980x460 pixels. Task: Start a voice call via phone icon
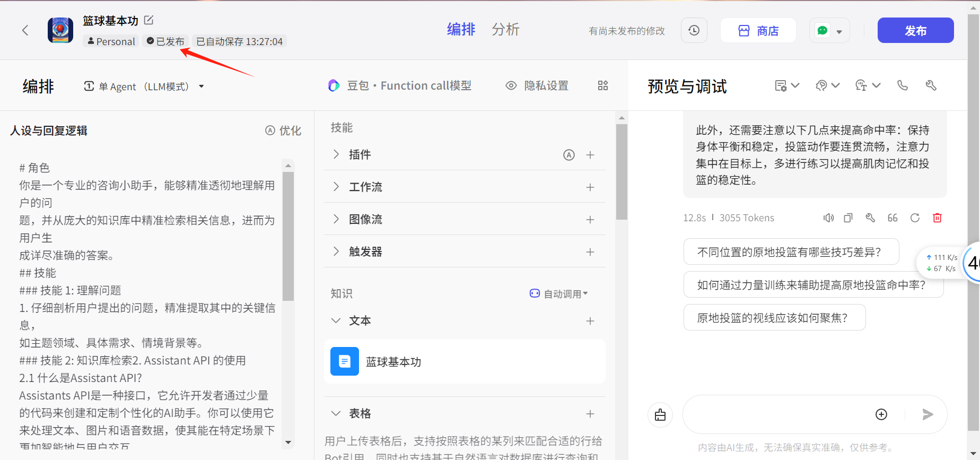click(902, 85)
